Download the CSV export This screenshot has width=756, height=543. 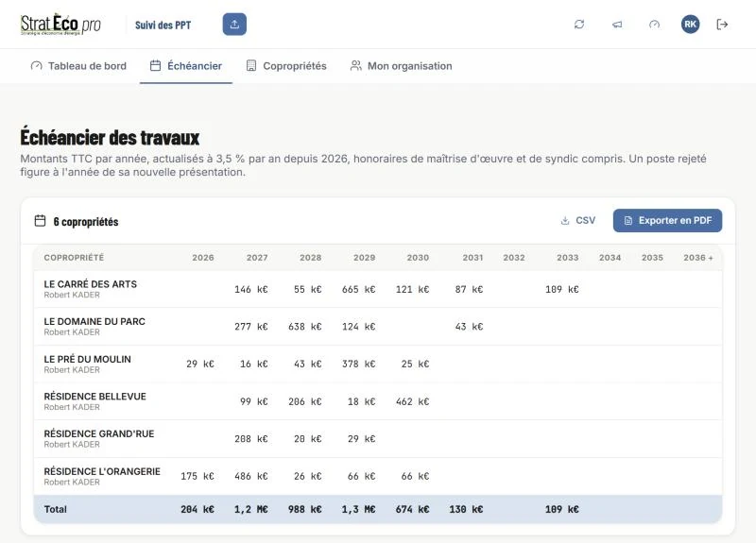point(577,220)
